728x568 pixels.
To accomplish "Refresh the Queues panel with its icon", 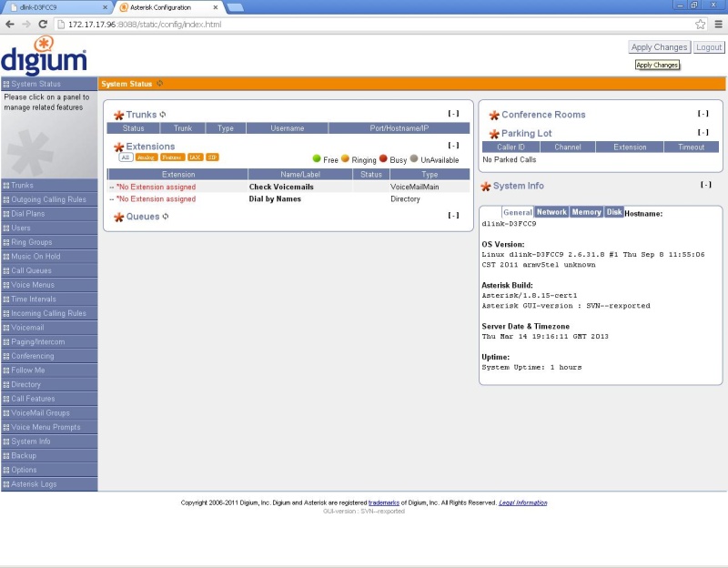I will coord(166,217).
